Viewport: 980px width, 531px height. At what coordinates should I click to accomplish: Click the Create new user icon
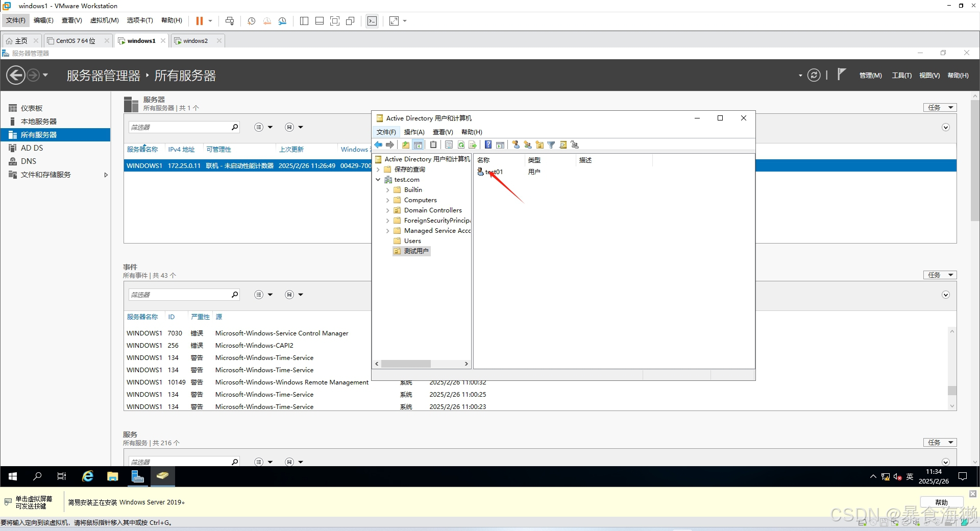click(x=516, y=145)
